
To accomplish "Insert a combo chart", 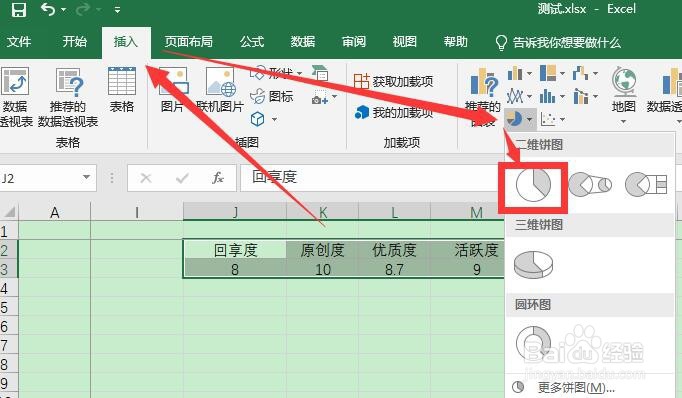I will [580, 96].
